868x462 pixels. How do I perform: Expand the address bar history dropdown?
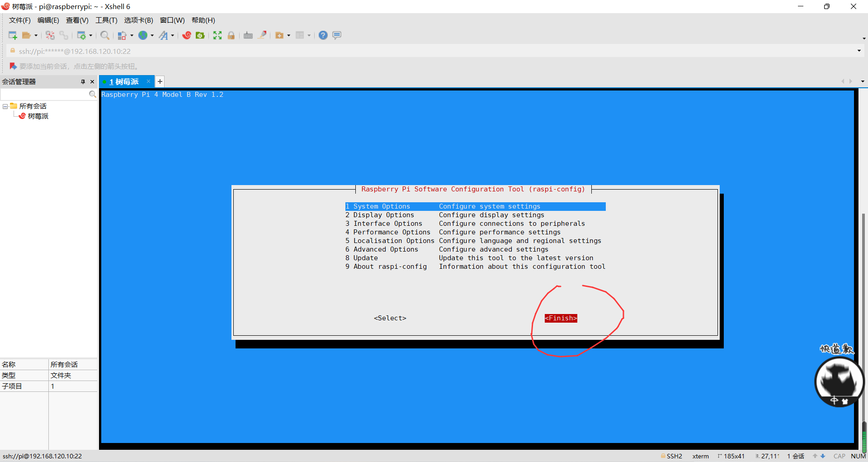tap(859, 51)
